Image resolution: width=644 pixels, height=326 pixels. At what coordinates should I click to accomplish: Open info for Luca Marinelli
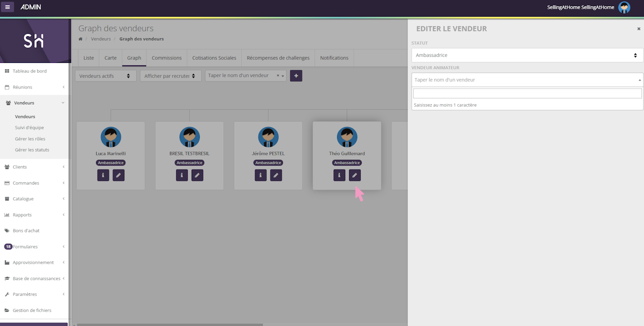coord(103,175)
